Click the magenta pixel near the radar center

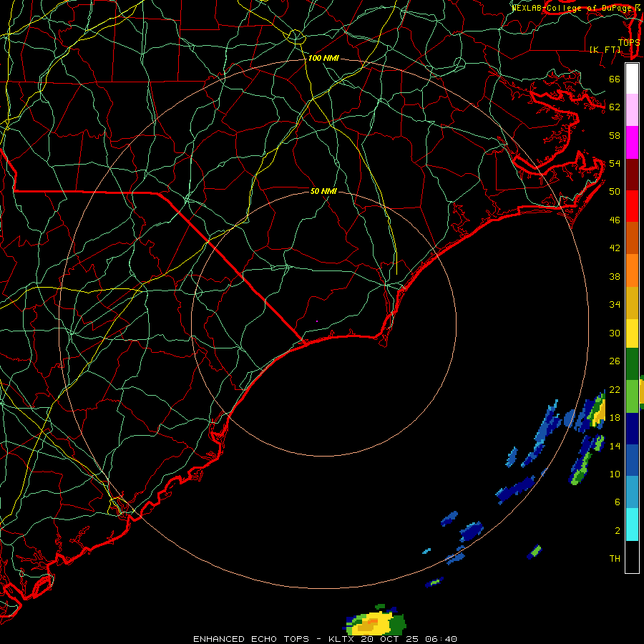317,321
